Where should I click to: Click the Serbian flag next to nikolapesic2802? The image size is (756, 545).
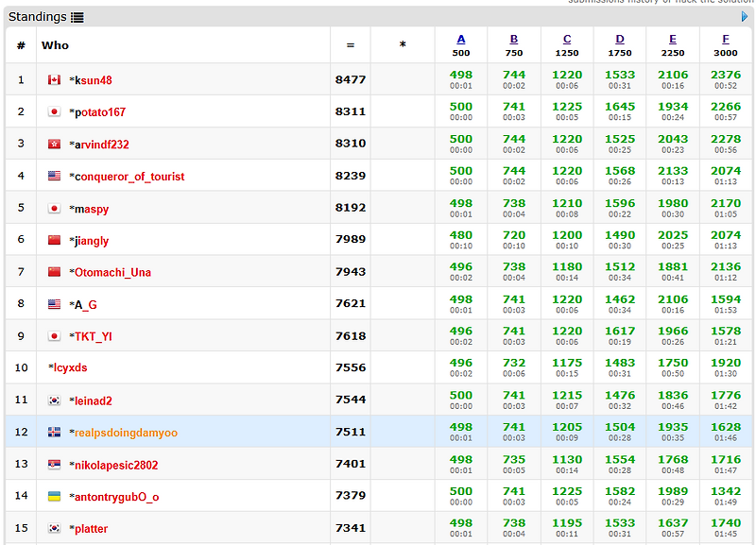pos(54,464)
